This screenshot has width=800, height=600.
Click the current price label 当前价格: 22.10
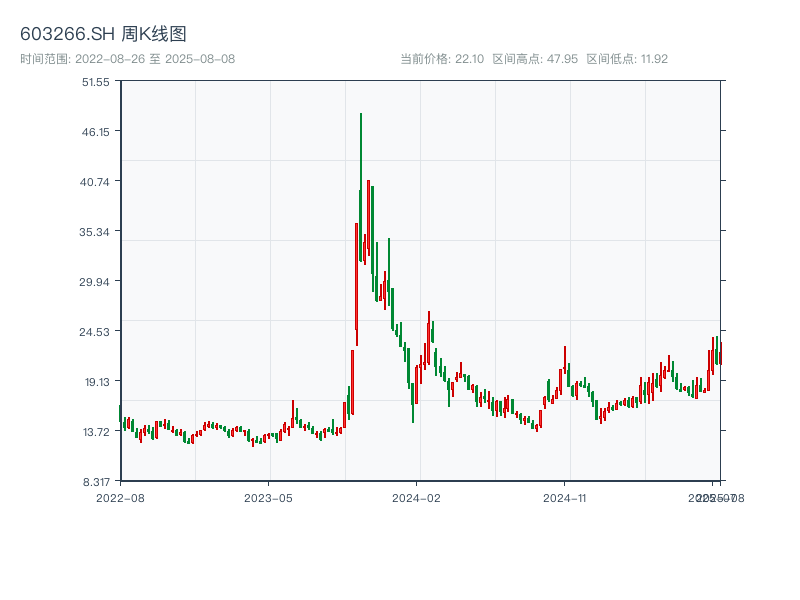coord(442,59)
